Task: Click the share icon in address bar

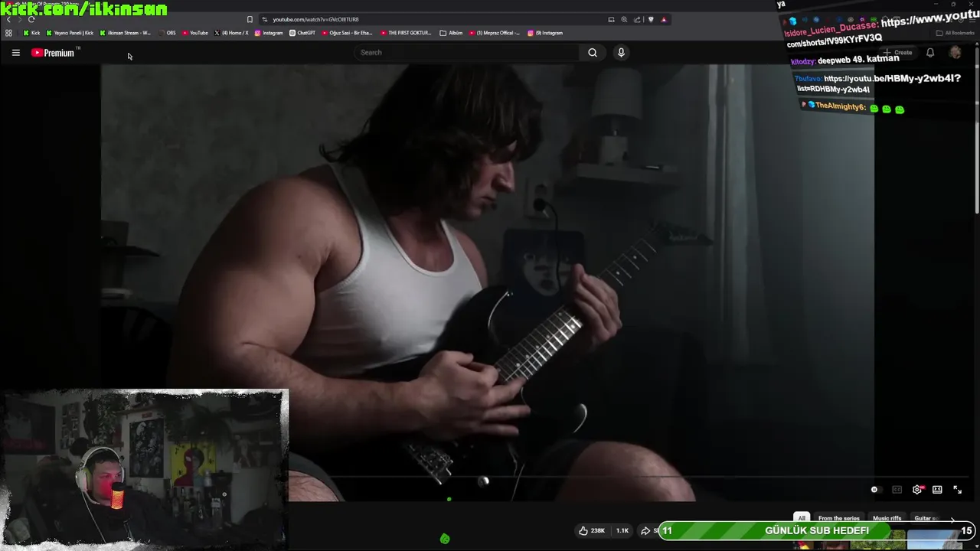Action: click(x=637, y=19)
